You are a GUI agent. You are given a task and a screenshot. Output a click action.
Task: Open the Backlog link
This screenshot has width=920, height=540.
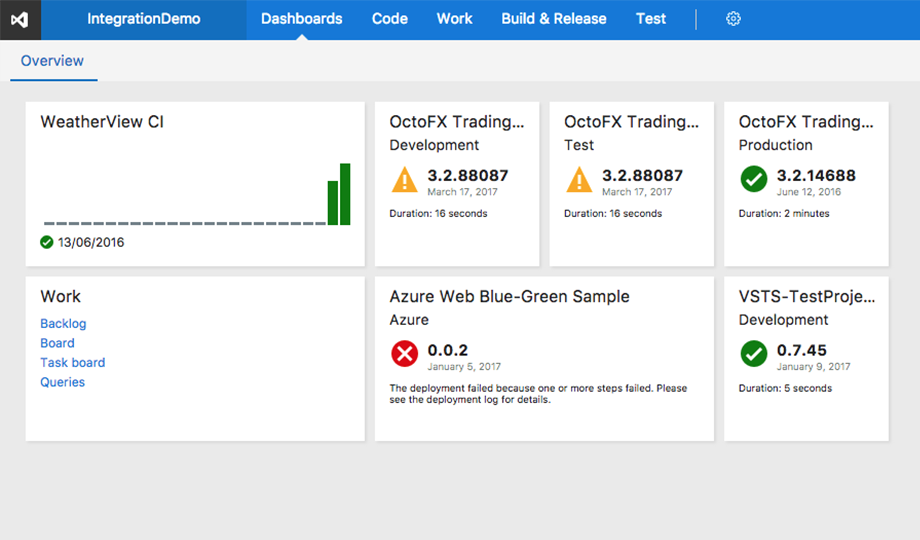[x=63, y=323]
